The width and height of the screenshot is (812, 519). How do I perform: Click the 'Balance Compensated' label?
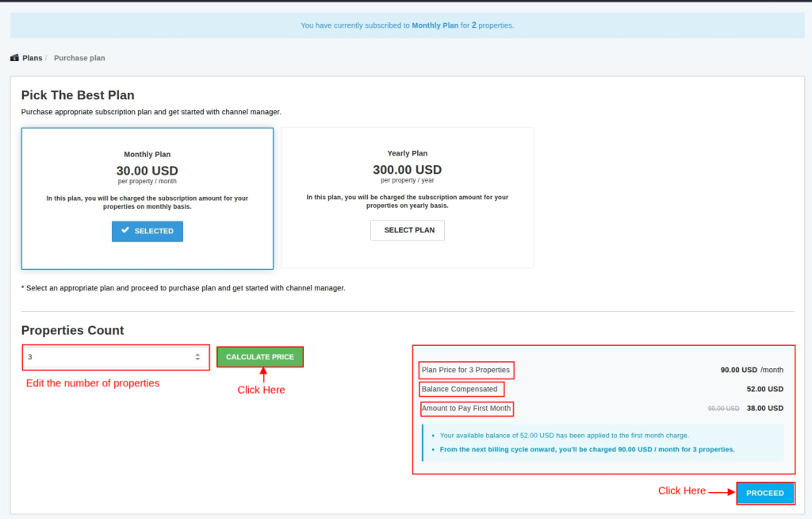coord(459,390)
